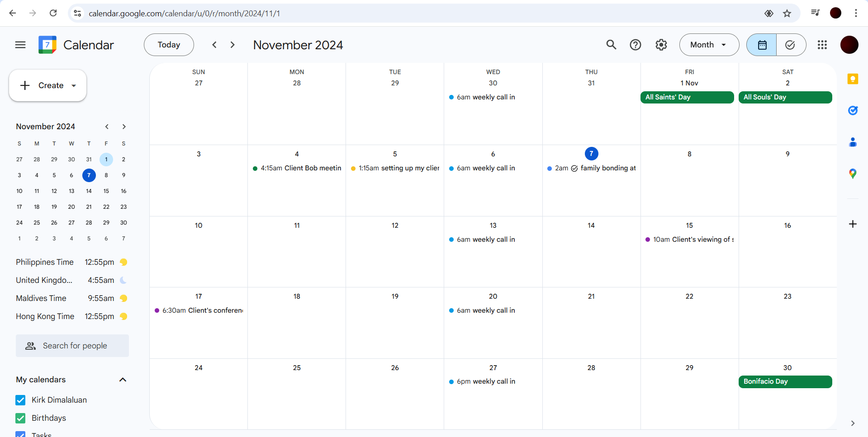The width and height of the screenshot is (868, 437).
Task: Open All Souls' Day event
Action: pyautogui.click(x=785, y=97)
